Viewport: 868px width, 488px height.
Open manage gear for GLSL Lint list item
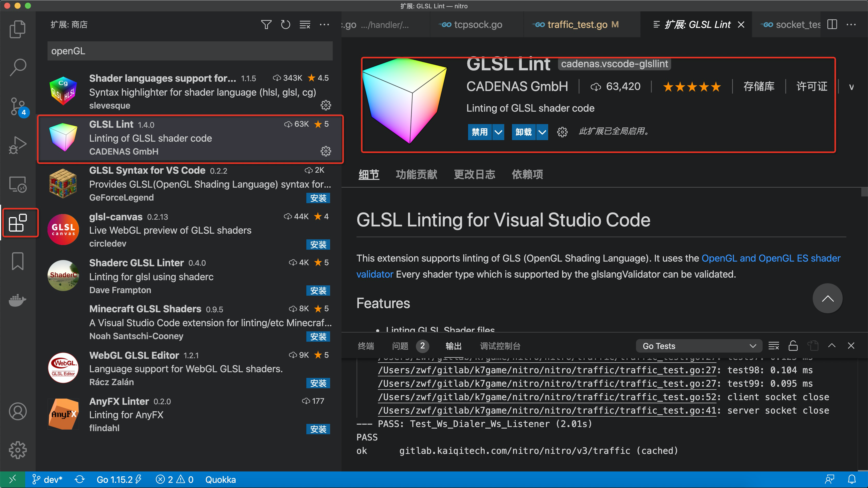326,151
